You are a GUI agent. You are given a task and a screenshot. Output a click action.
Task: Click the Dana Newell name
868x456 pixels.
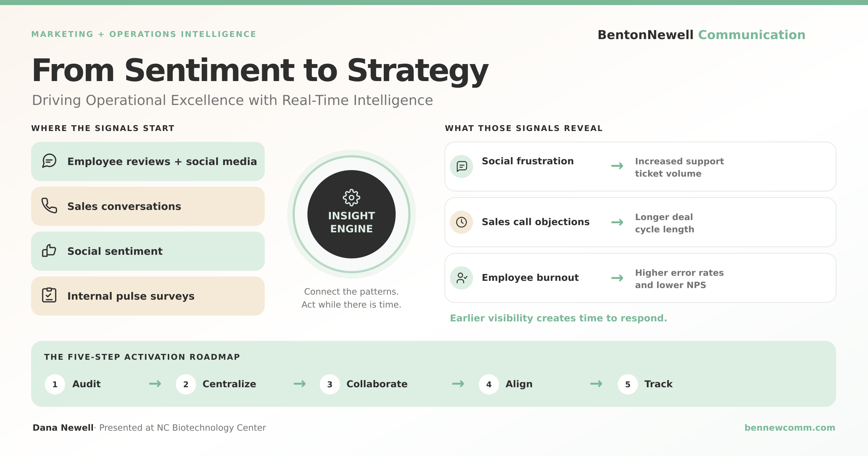tap(63, 428)
